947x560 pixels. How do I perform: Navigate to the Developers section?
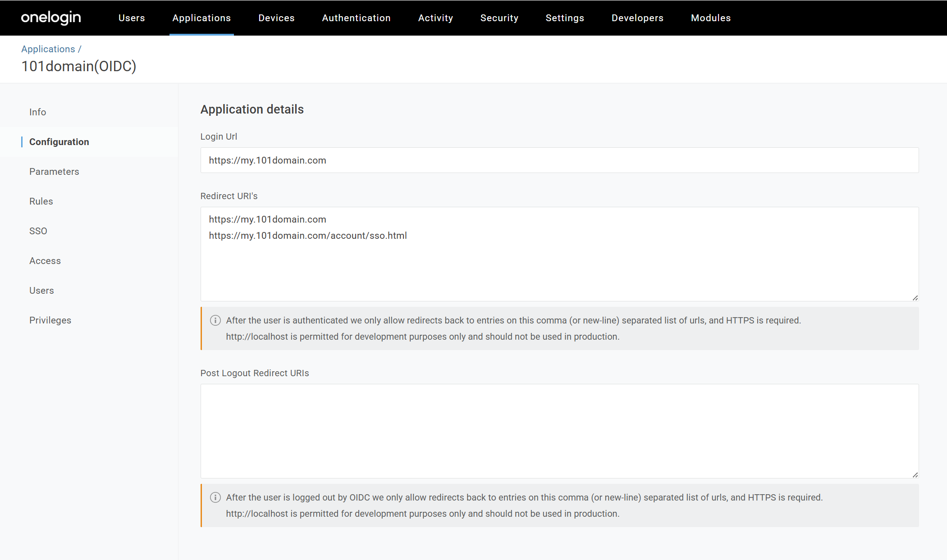coord(637,18)
